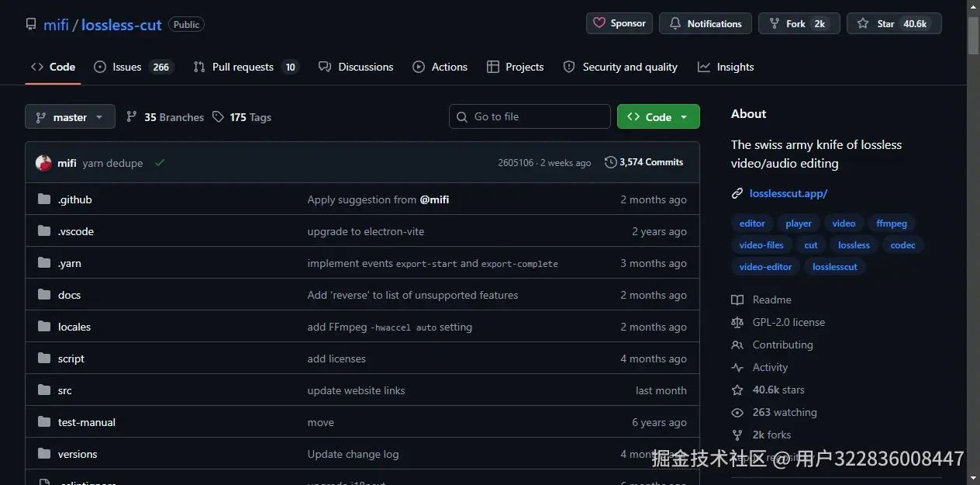Screen dimensions: 980x485
Task: Select the ffmpeg topic tag
Action: point(892,223)
